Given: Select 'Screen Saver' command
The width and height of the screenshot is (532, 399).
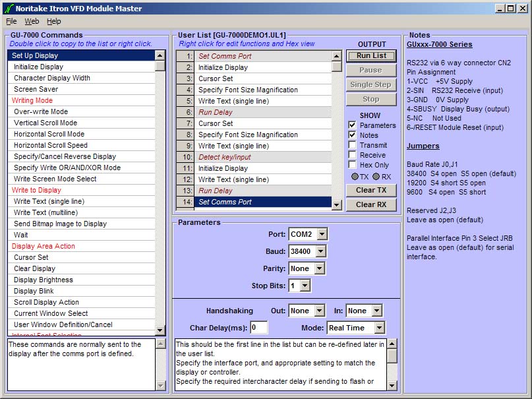Looking at the screenshot, I should coord(81,89).
